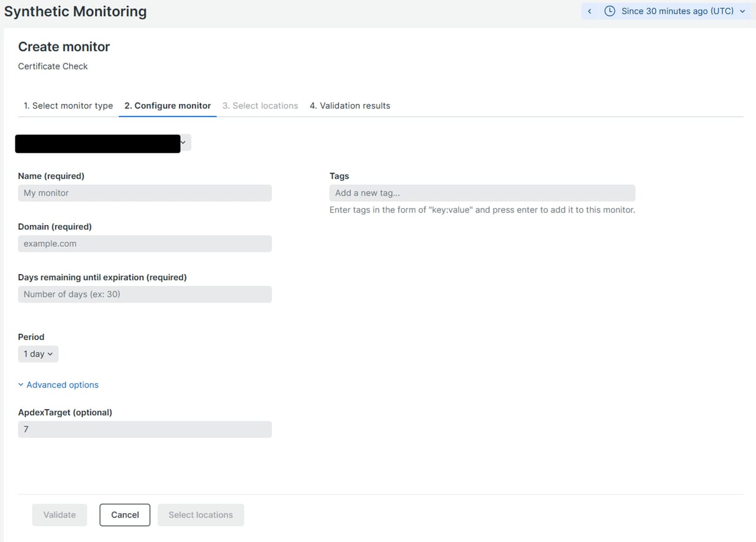Click the time picker's down chevron
The height and width of the screenshot is (542, 756).
[742, 11]
